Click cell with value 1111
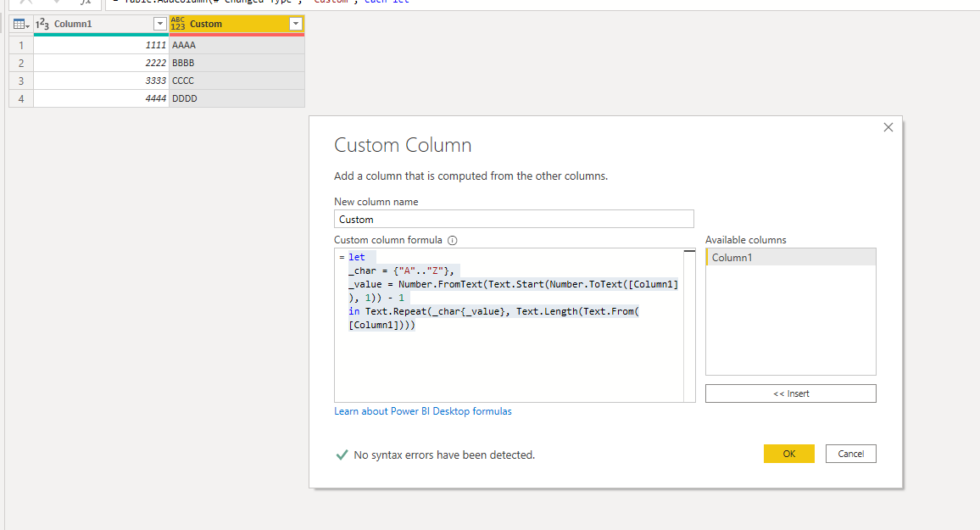The width and height of the screenshot is (980, 530). tap(101, 45)
